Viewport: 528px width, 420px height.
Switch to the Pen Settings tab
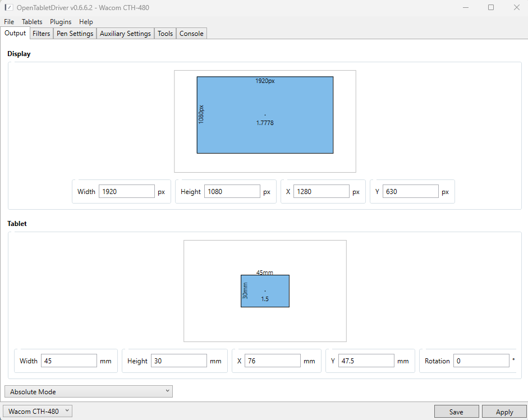[75, 34]
